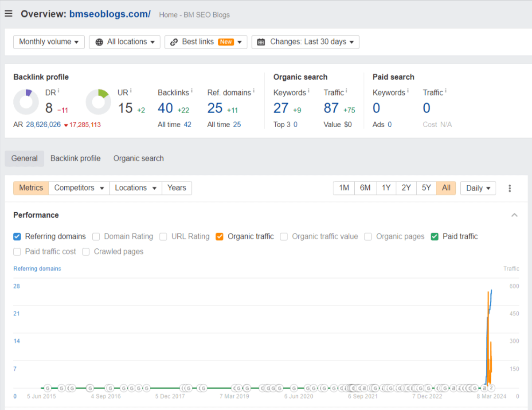Screen dimensions: 532x410
Task: Click the UR donut chart
Action: pos(98,102)
